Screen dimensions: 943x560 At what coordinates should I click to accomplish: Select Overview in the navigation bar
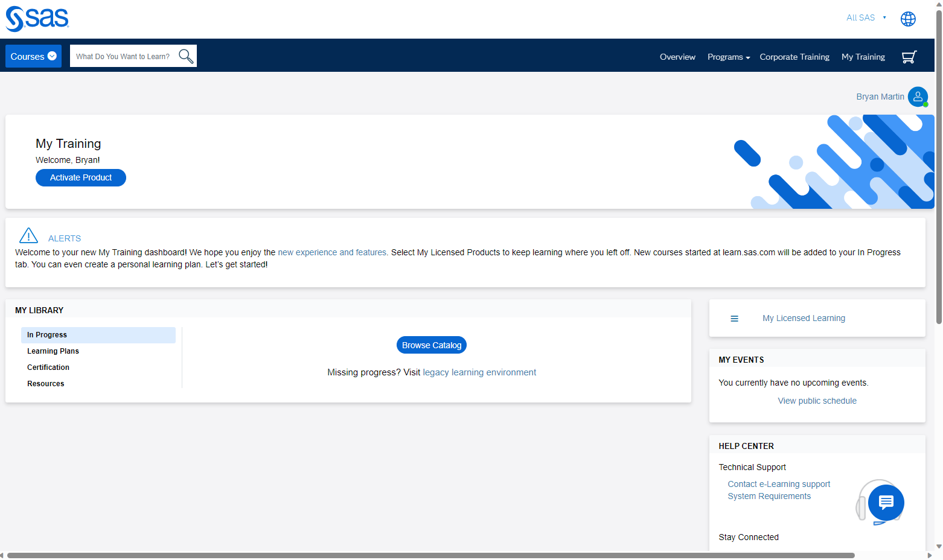click(677, 57)
